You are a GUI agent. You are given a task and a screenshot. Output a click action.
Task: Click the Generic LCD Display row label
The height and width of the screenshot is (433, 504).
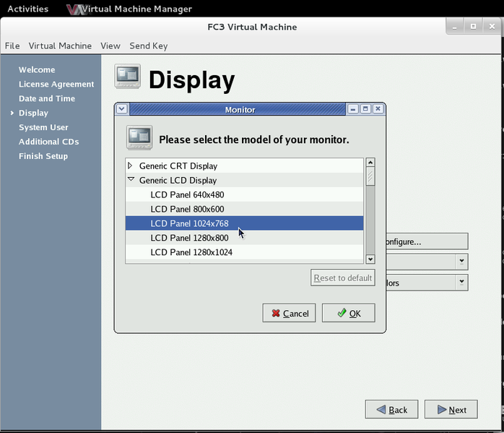(x=178, y=181)
